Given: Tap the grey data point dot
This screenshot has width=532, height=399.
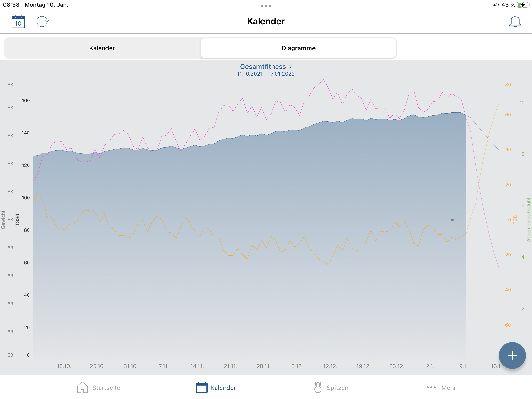Looking at the screenshot, I should (452, 220).
